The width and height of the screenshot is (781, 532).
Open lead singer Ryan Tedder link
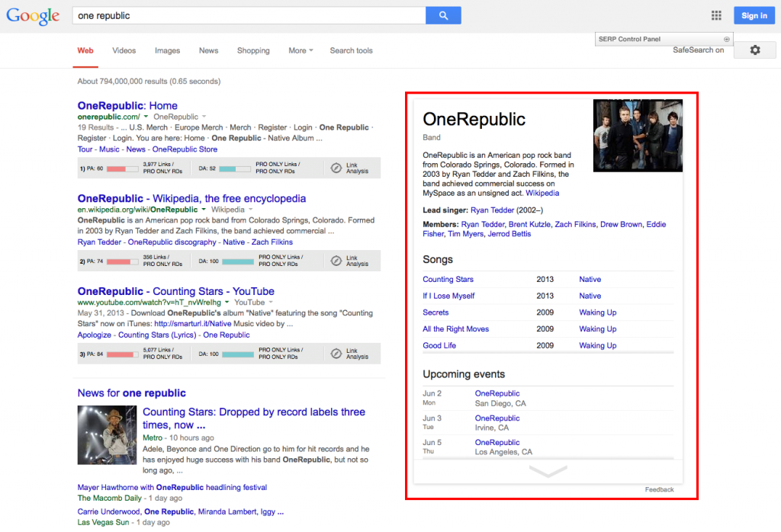[x=492, y=210]
